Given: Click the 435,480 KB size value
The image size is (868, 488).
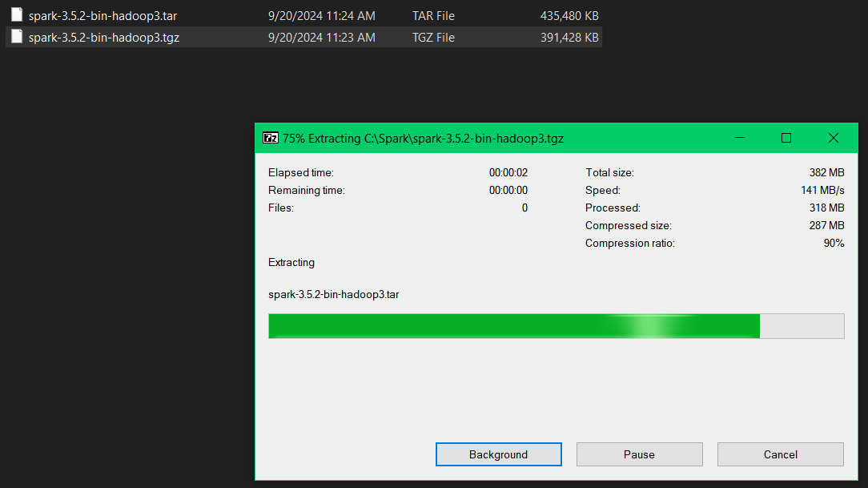Looking at the screenshot, I should tap(569, 16).
